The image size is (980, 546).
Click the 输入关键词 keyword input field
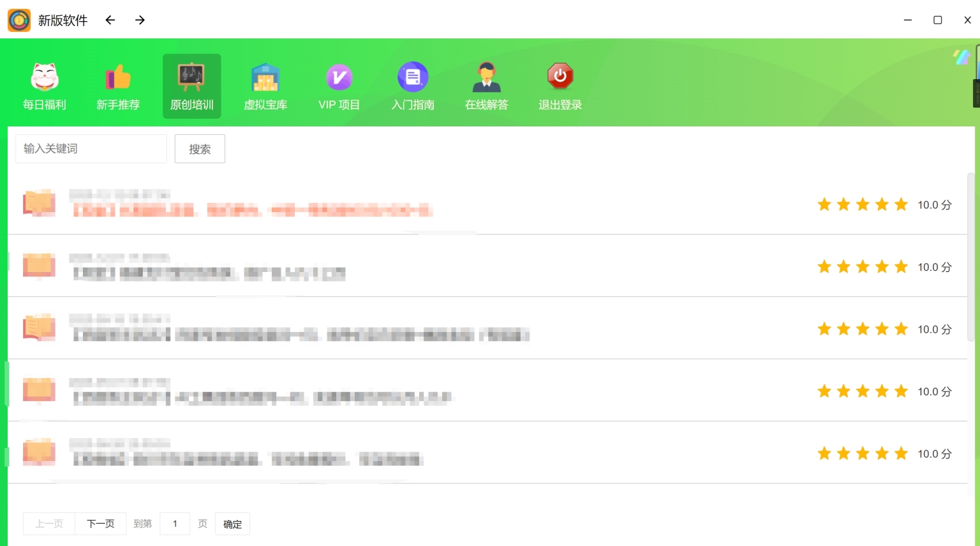point(91,148)
